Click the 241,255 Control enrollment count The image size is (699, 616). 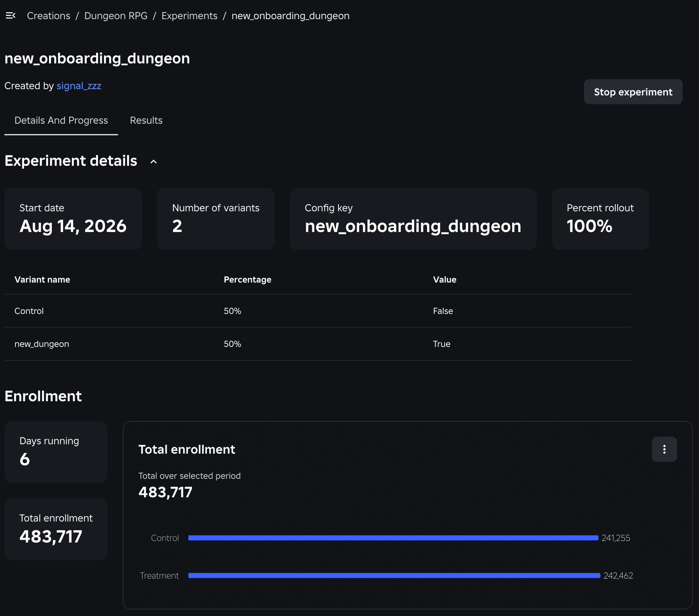coord(616,538)
